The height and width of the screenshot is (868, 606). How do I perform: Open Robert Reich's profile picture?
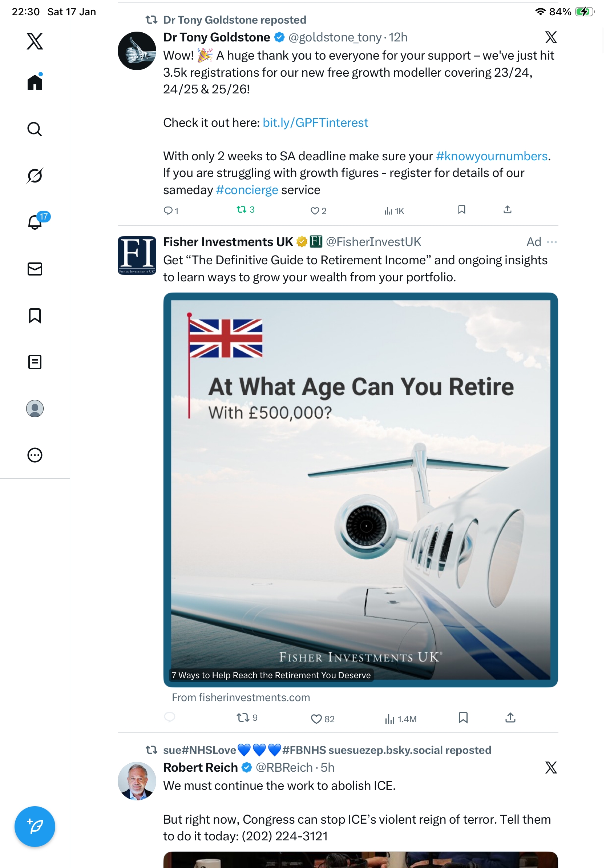tap(137, 781)
